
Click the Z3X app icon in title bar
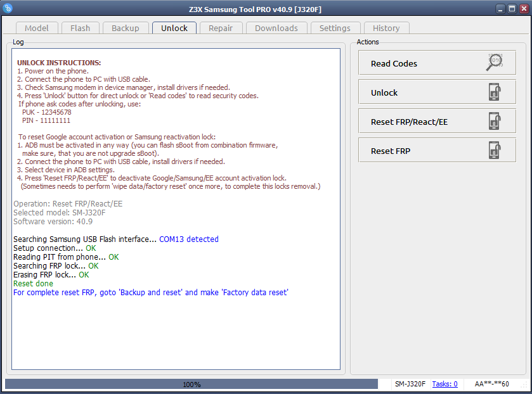pyautogui.click(x=7, y=8)
